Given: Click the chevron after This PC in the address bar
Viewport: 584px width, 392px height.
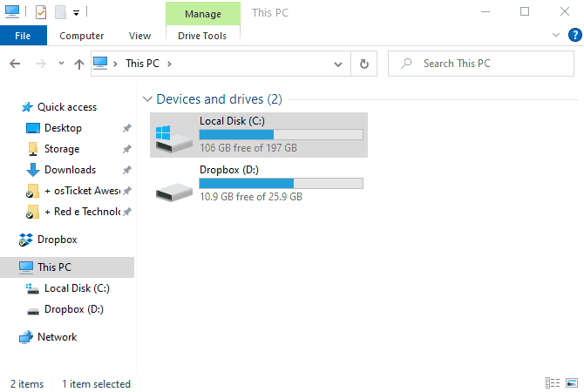Looking at the screenshot, I should [169, 64].
